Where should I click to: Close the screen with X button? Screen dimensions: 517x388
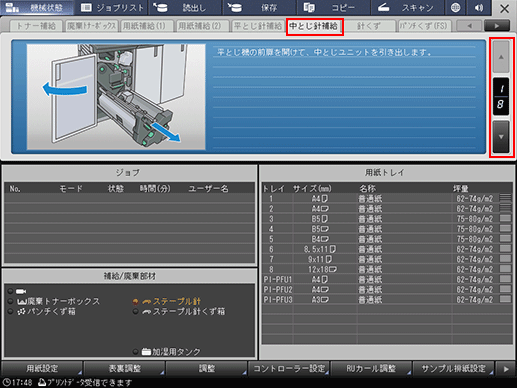(x=504, y=9)
